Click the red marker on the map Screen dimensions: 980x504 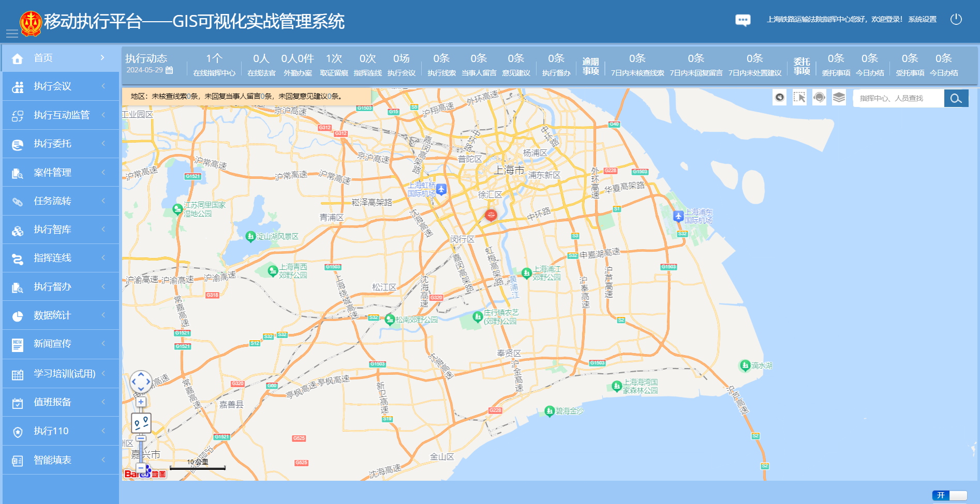[491, 215]
